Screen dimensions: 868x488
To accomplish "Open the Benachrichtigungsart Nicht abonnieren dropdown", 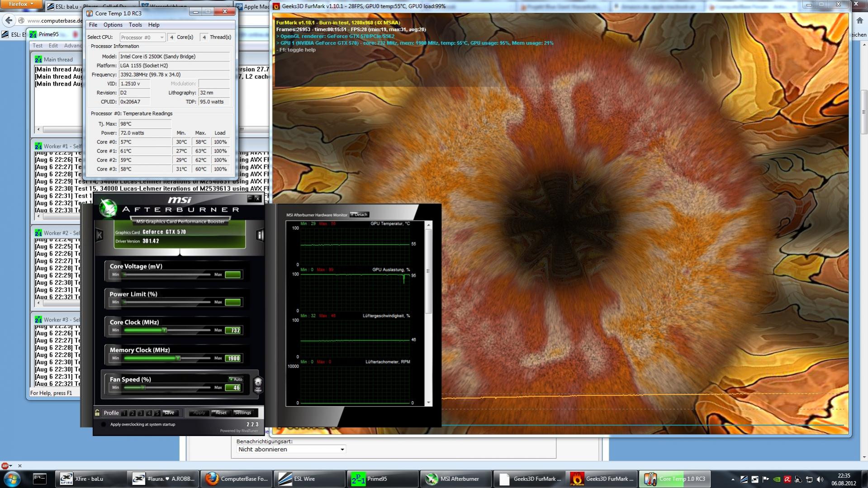I will tap(291, 449).
